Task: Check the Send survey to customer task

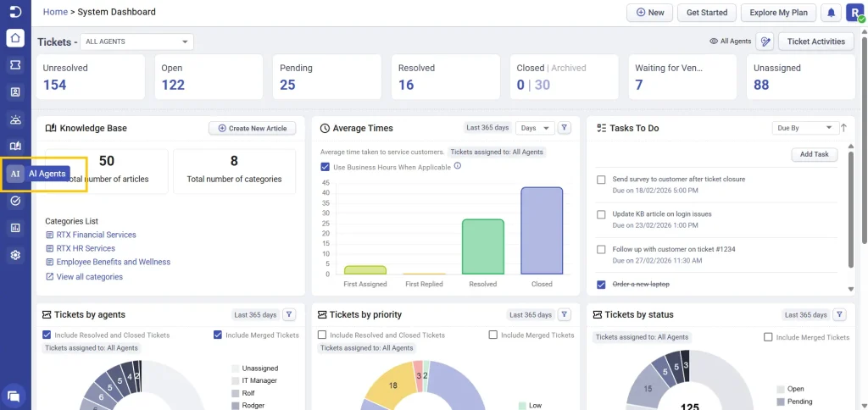Action: pos(601,180)
